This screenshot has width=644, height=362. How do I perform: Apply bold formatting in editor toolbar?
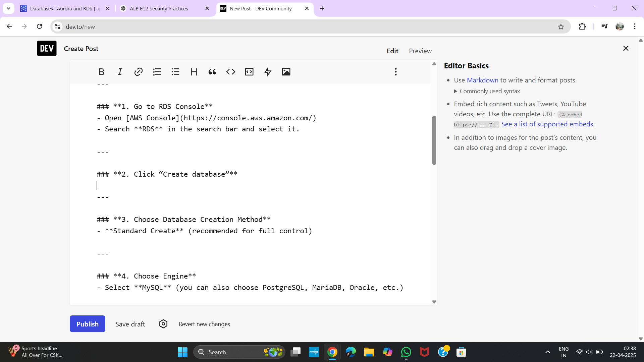point(101,72)
